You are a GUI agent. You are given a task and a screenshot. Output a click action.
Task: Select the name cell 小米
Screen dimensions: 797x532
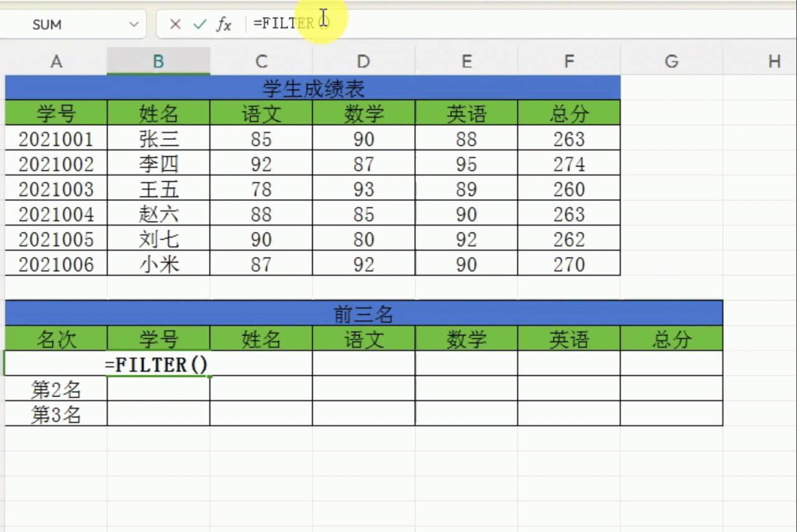[x=158, y=263]
